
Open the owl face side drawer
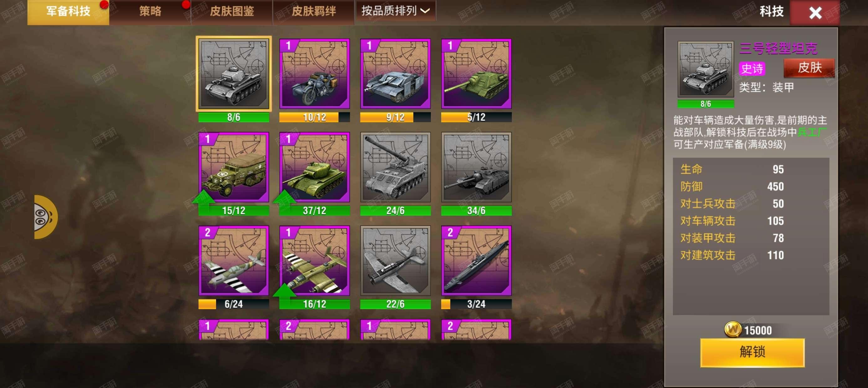(x=46, y=217)
